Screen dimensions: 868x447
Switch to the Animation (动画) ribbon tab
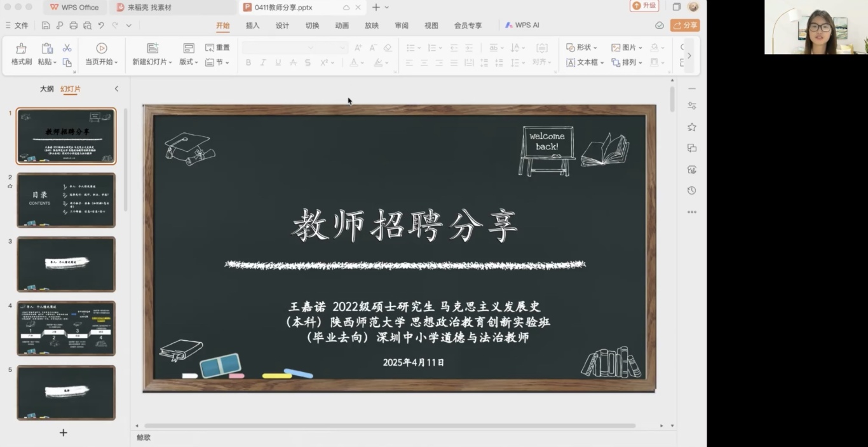coord(342,25)
